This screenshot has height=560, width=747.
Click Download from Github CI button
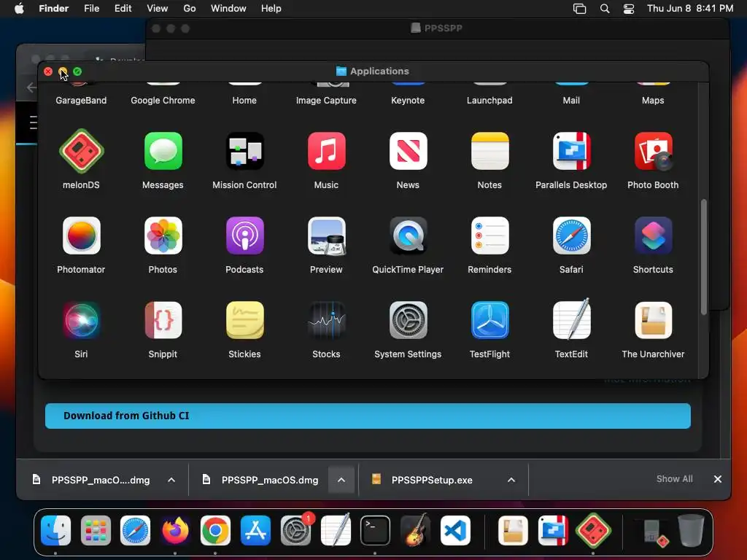click(x=368, y=416)
